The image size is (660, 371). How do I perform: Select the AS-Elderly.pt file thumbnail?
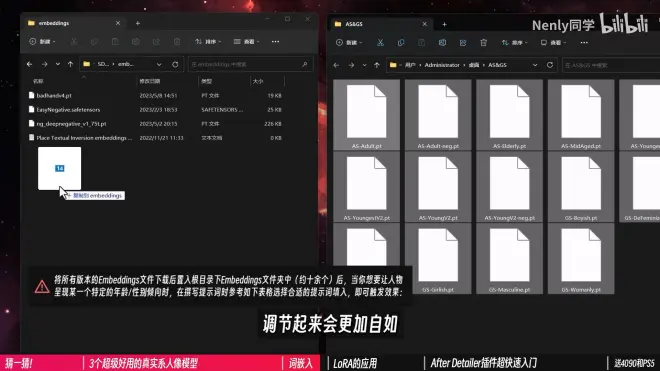(509, 114)
